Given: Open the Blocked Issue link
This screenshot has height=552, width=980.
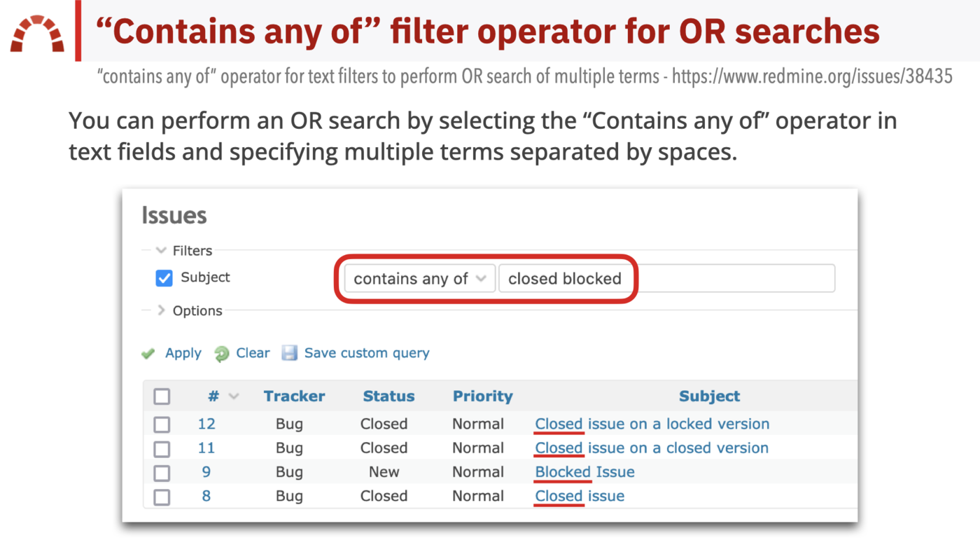Looking at the screenshot, I should click(584, 471).
